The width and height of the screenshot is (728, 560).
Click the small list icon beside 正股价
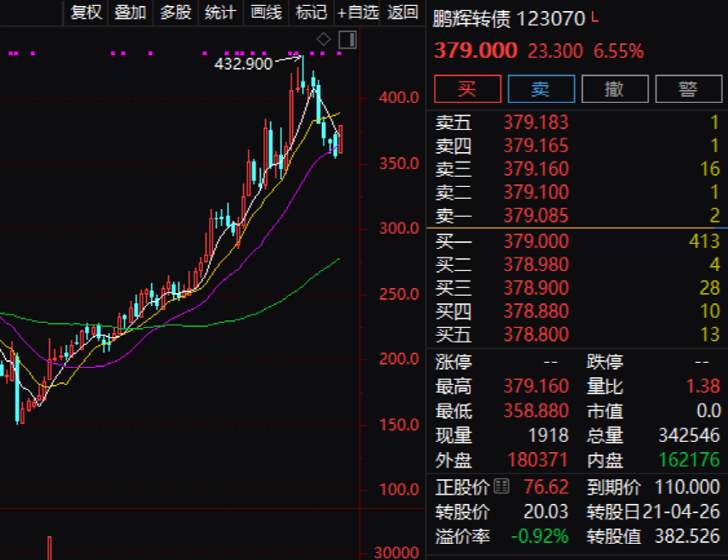[x=501, y=486]
